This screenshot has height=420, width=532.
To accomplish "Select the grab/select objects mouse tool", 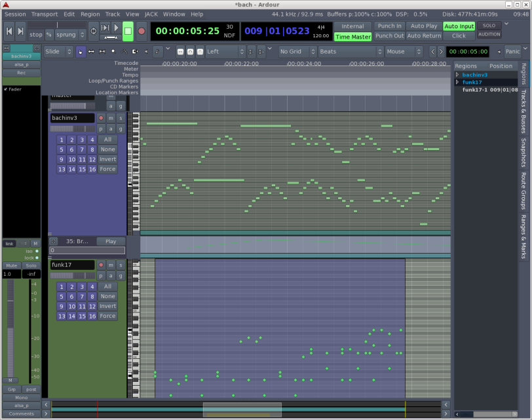I will tap(81, 51).
